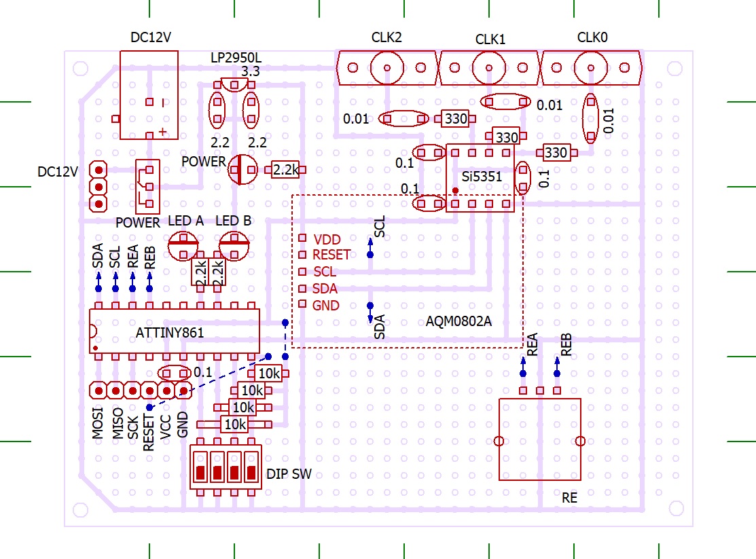Select the REA label above the rotary encoder

pyautogui.click(x=532, y=344)
